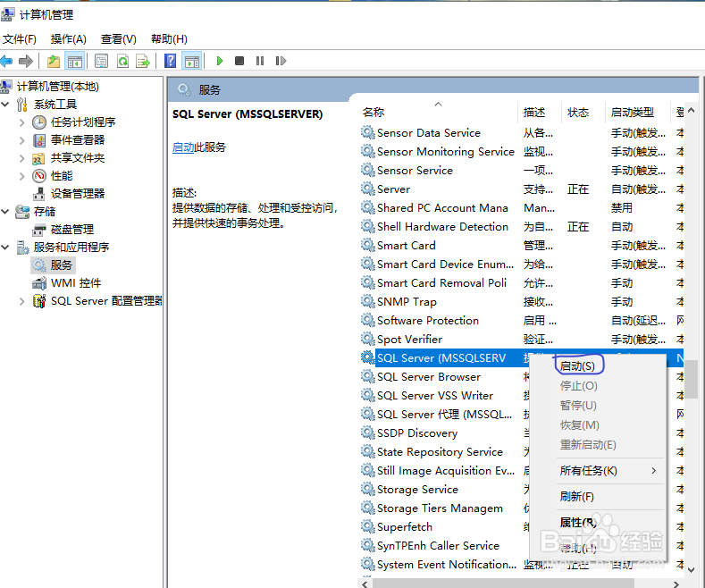
Task: Select 设备管理器 icon in tree
Action: (x=39, y=194)
